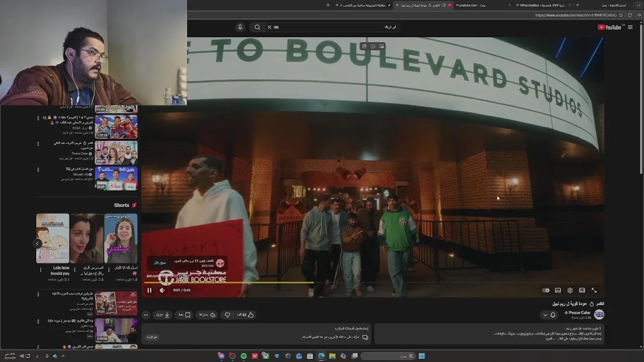Open options for 'Lois how could you' Short
The width and height of the screenshot is (644, 362).
[41, 269]
